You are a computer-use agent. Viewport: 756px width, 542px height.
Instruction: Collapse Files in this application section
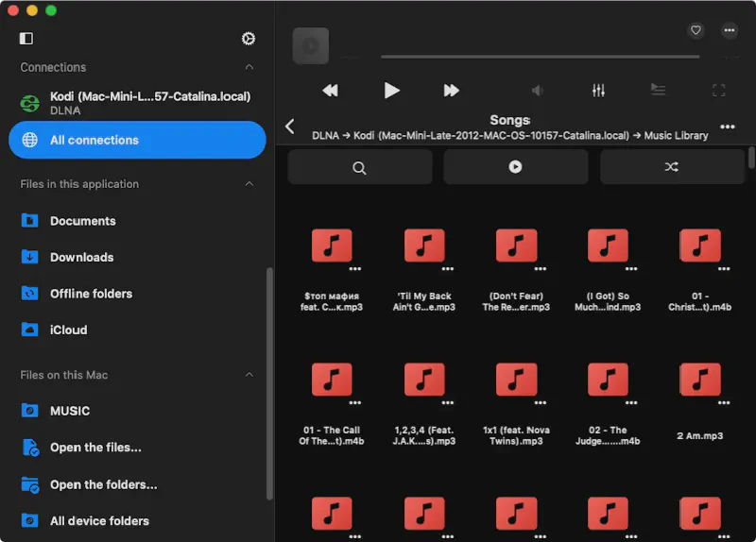[x=249, y=184]
